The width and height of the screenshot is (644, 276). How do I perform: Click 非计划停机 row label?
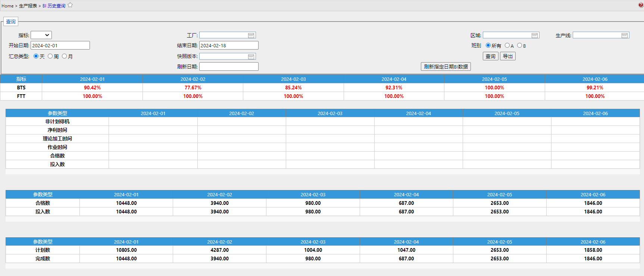57,122
